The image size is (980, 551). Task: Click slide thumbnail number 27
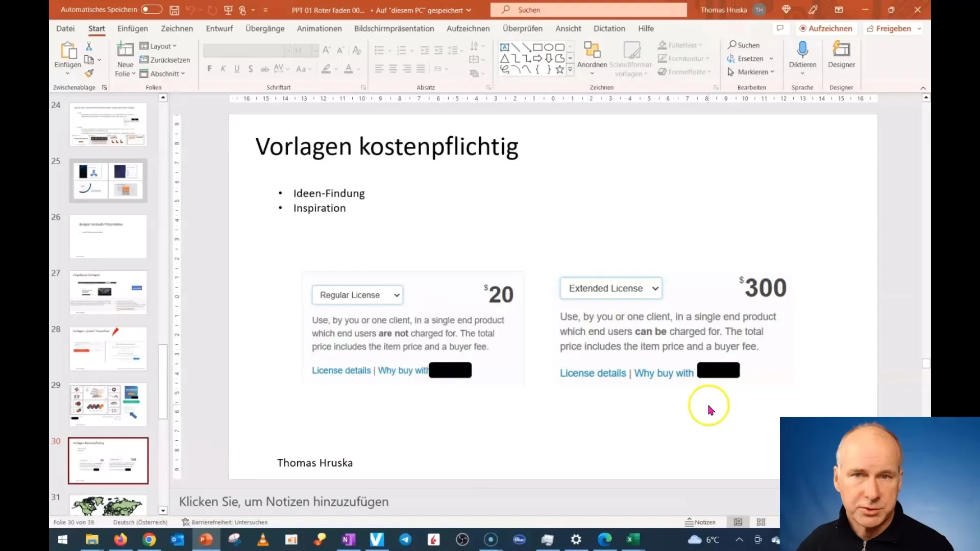[108, 292]
